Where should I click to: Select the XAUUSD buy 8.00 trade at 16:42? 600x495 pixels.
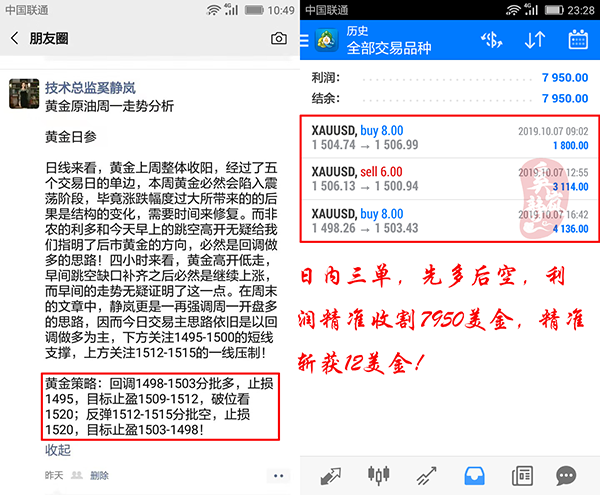450,220
